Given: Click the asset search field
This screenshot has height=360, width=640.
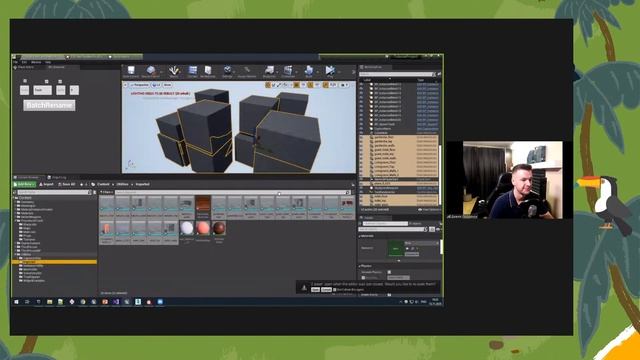Looking at the screenshot, I should point(233,192).
